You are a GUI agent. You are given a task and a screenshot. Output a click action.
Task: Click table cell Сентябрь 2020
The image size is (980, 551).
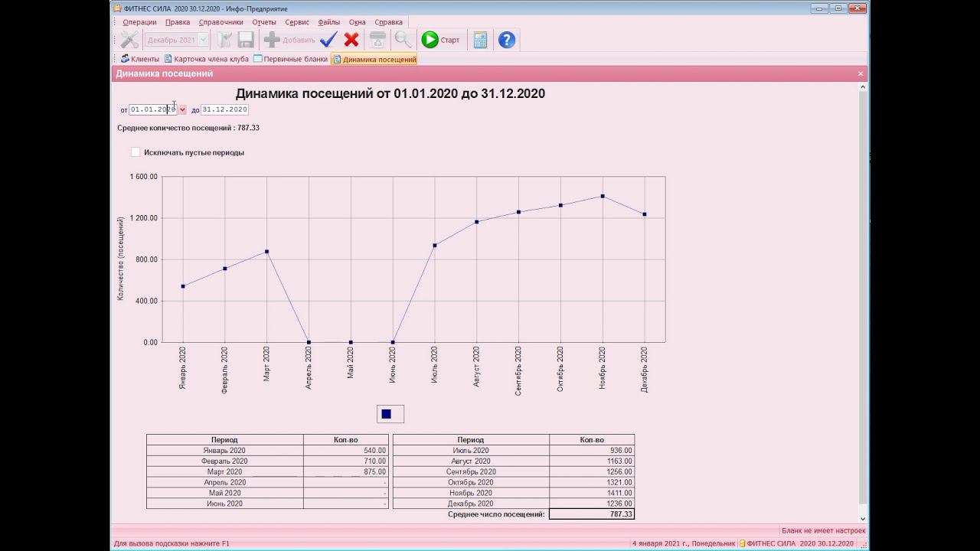[471, 472]
